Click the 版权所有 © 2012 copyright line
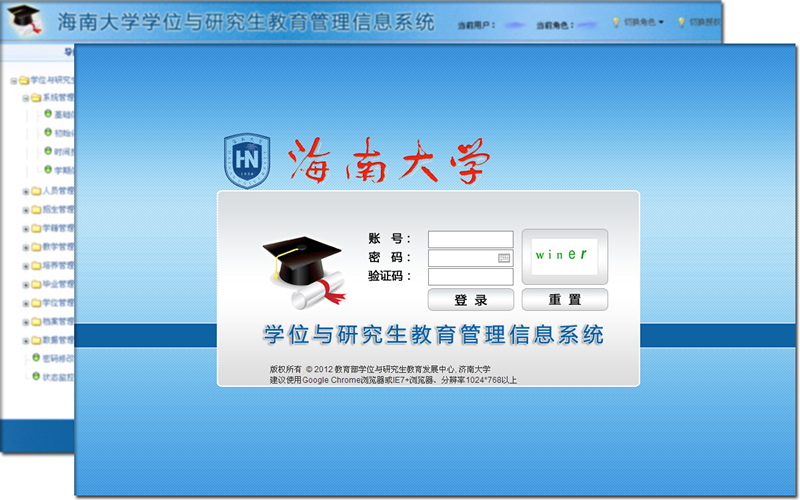Viewport: 800px width, 500px height. point(380,369)
